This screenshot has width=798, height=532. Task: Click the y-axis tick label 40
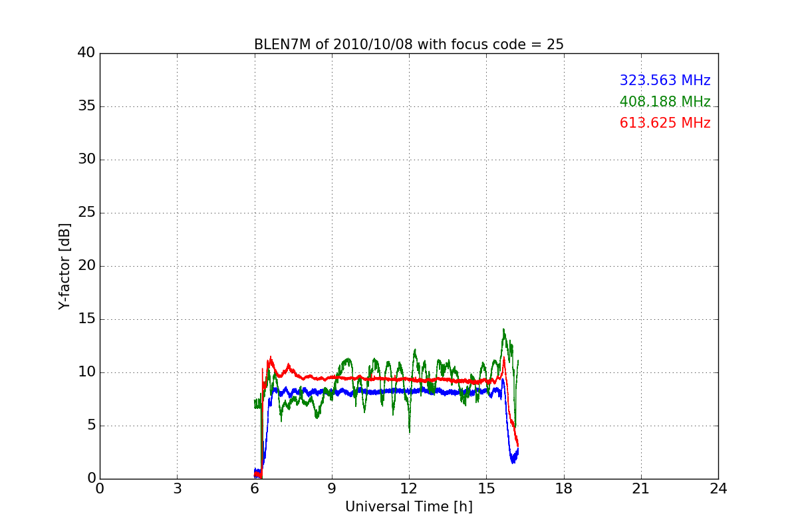(86, 53)
